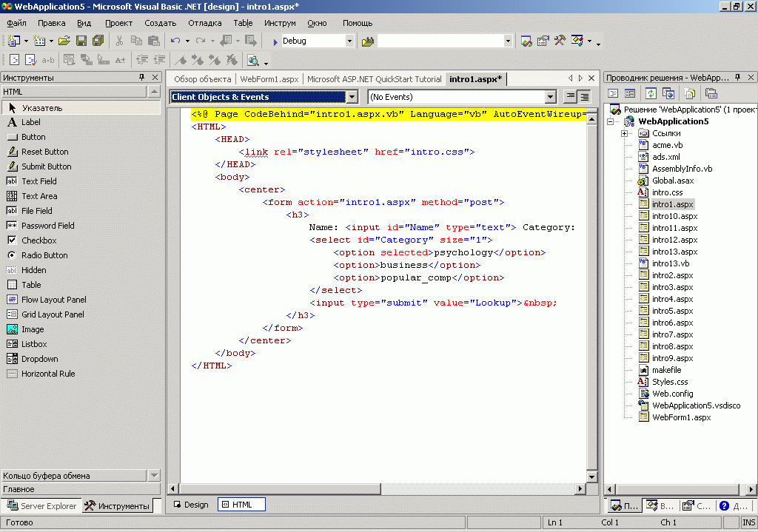Toggle word wrap icon beside the events dropdown
This screenshot has width=758, height=532.
point(568,96)
